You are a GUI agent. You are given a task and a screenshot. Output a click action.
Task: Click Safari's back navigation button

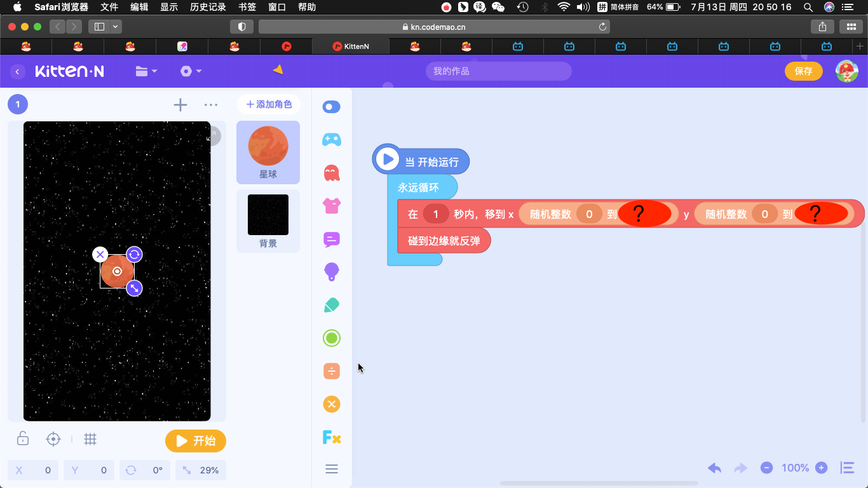(58, 27)
